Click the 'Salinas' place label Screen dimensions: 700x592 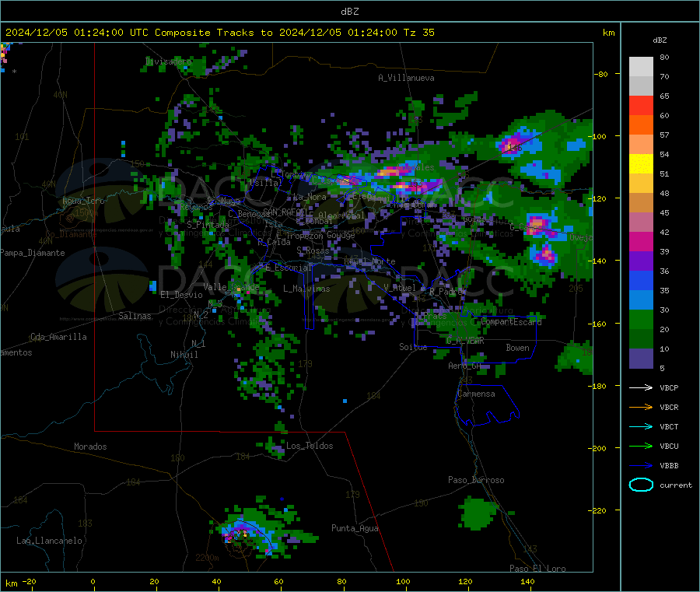click(x=135, y=316)
